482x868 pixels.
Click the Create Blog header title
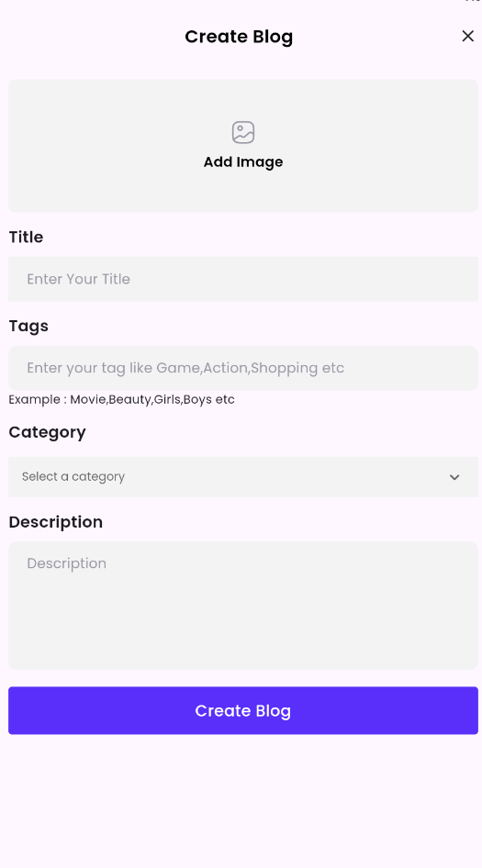tap(239, 37)
